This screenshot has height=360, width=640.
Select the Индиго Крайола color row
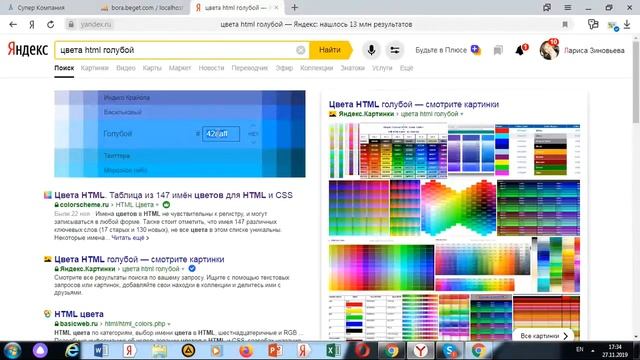point(180,98)
